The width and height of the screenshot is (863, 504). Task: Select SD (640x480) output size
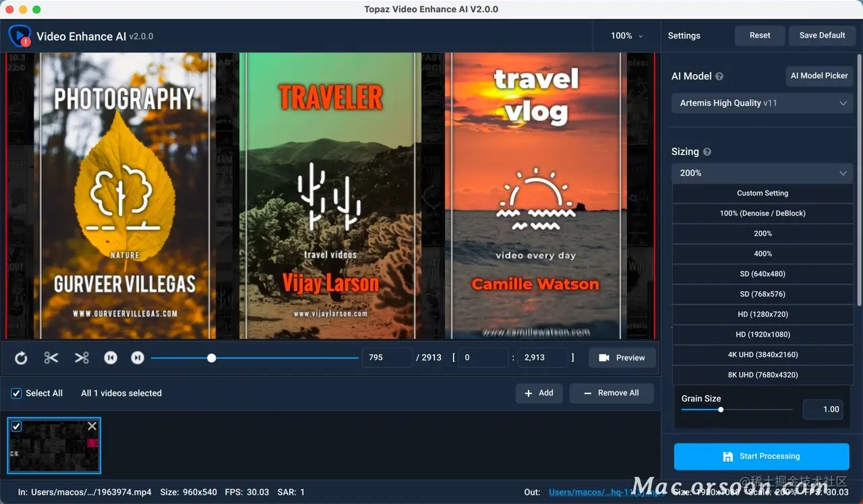tap(763, 274)
